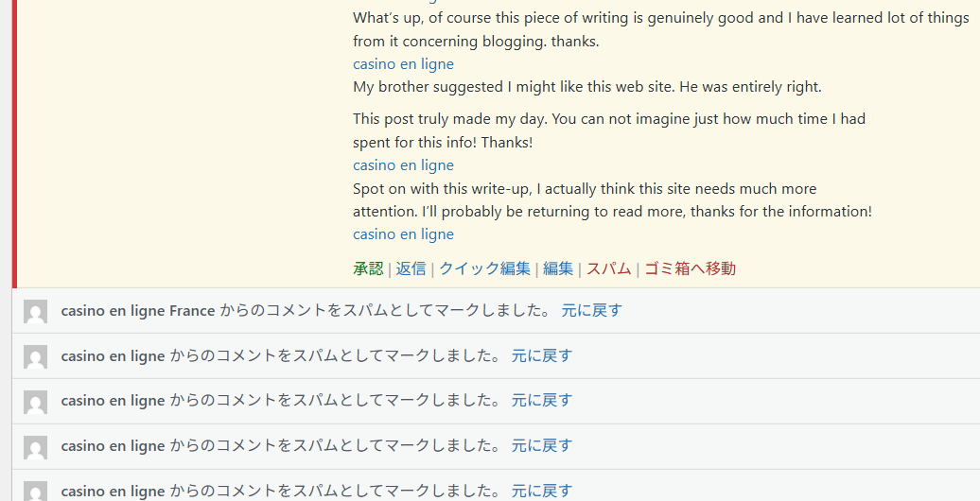Click avatar icon in fourth spam notice row
The width and height of the screenshot is (980, 501).
pyautogui.click(x=35, y=447)
